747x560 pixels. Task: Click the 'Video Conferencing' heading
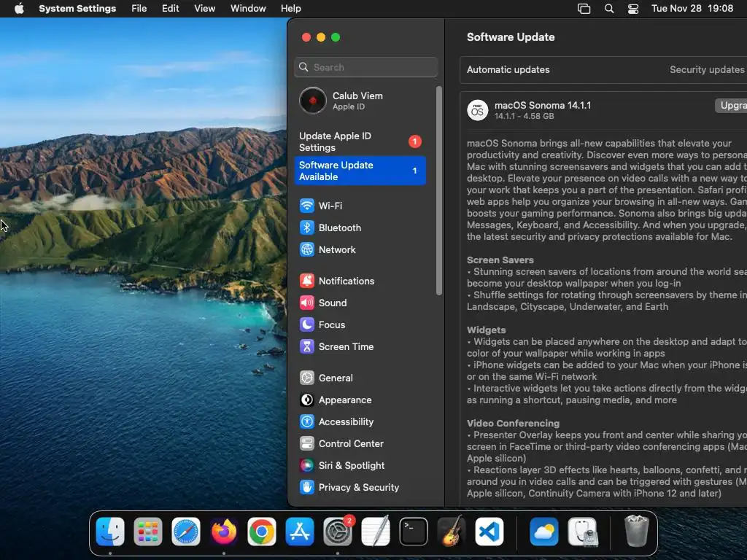pos(513,424)
